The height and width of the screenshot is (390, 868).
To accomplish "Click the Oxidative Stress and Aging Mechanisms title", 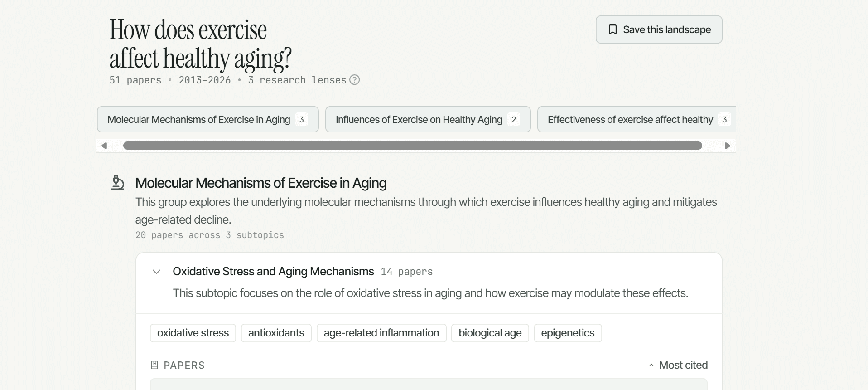I will (x=273, y=271).
